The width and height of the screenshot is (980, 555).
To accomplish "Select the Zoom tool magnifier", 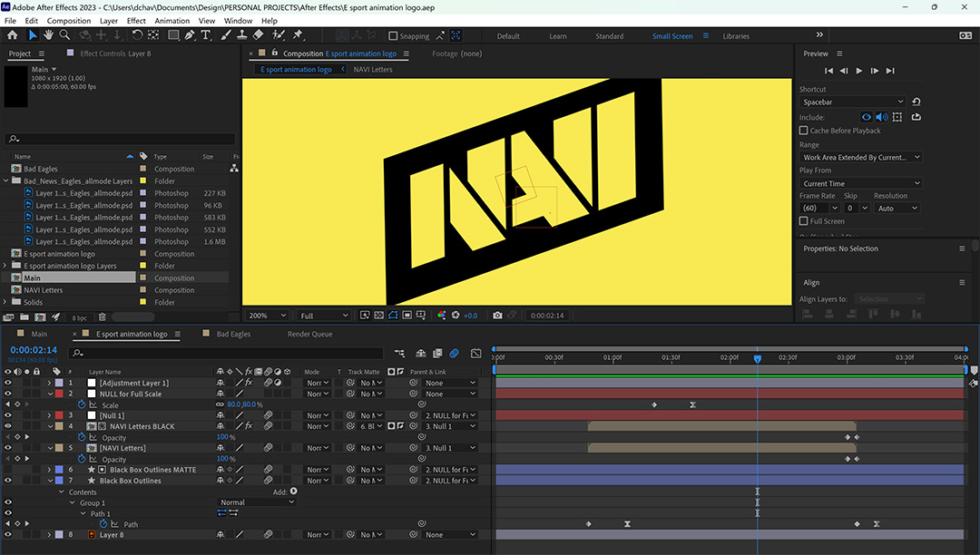I will coord(64,35).
